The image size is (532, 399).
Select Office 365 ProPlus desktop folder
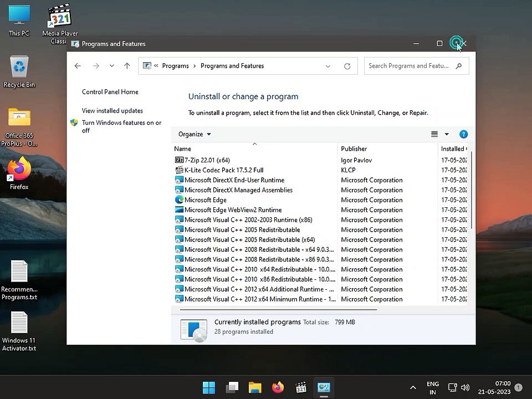(19, 127)
